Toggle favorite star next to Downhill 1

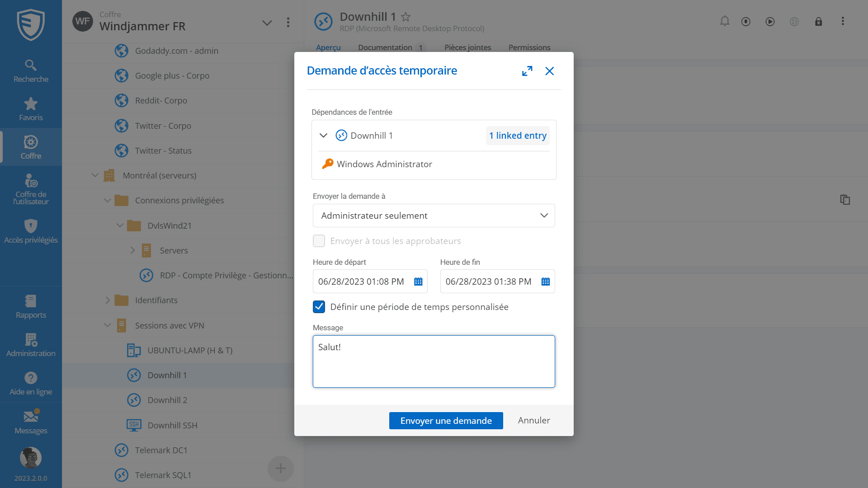coord(406,17)
